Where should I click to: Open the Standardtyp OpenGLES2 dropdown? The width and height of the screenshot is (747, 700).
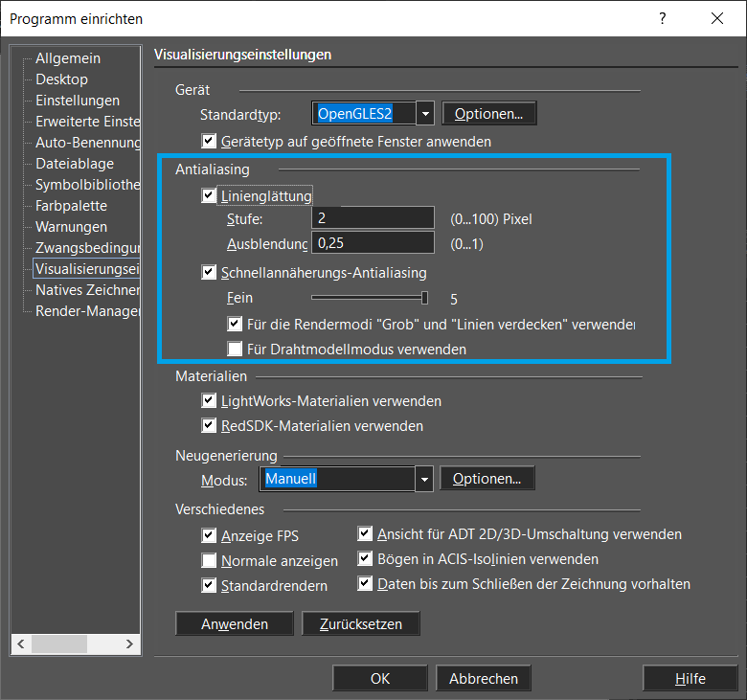coord(425,113)
